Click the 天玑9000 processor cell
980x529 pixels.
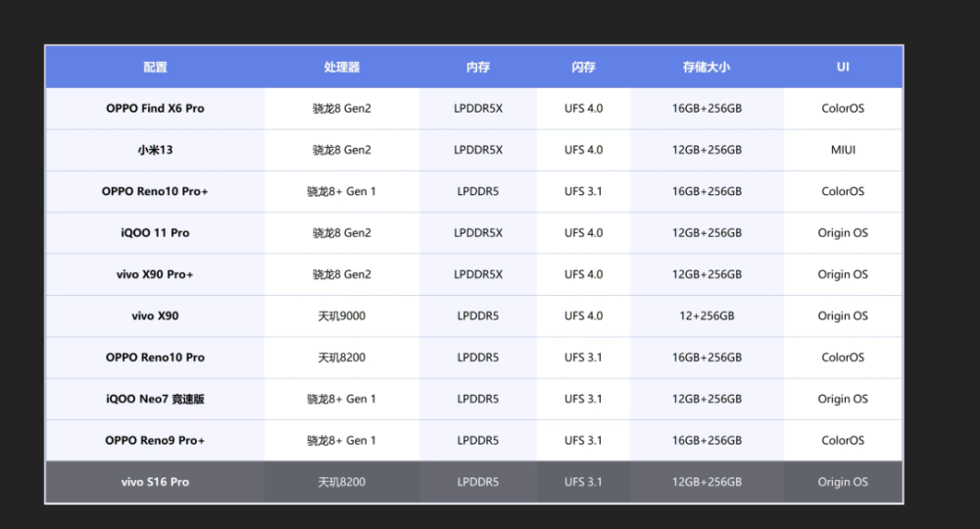tap(342, 316)
